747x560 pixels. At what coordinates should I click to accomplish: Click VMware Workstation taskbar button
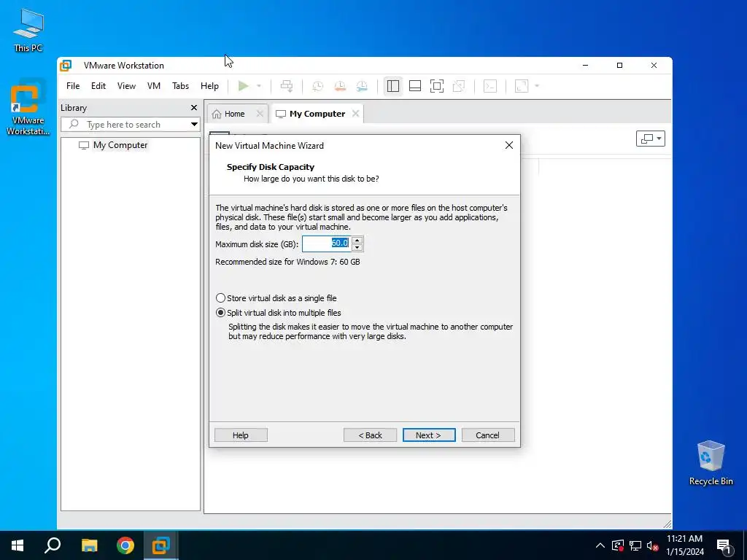tap(161, 545)
